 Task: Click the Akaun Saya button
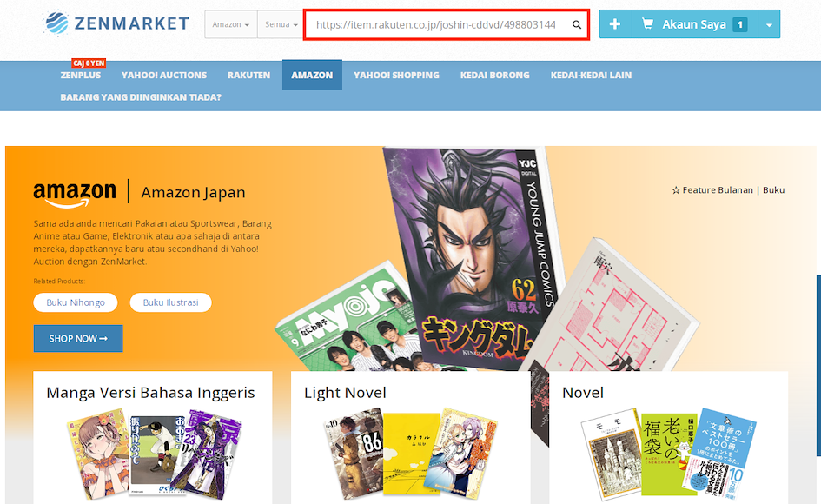pyautogui.click(x=694, y=24)
